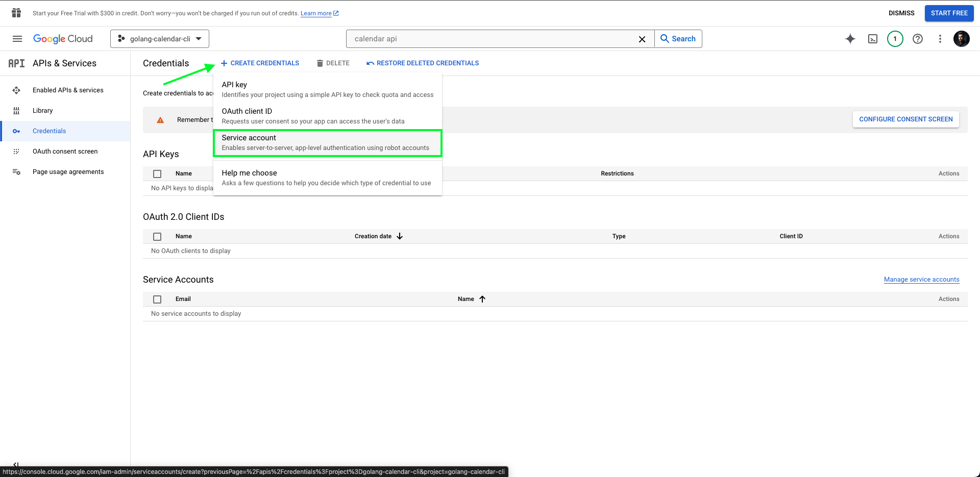
Task: Sort by Creation date arrow in OAuth table
Action: 400,236
